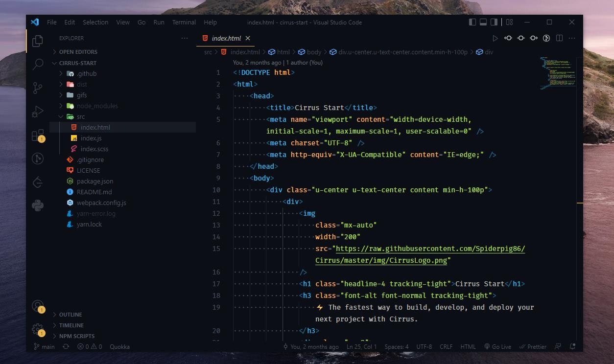This screenshot has width=614, height=364.
Task: Open the Manage gear icon
Action: [x=38, y=329]
